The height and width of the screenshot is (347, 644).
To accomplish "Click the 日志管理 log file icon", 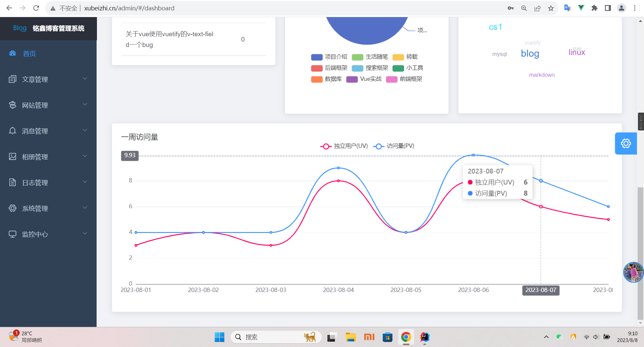I will [12, 182].
